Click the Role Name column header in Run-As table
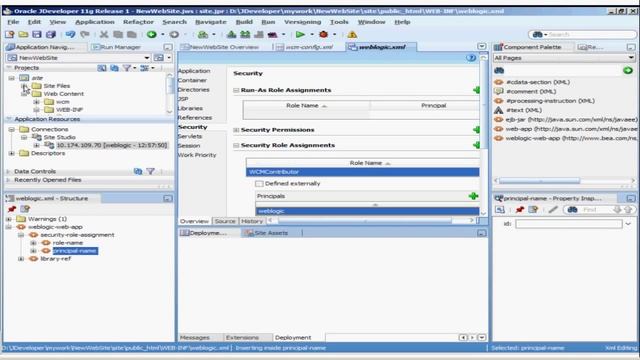 (307, 106)
